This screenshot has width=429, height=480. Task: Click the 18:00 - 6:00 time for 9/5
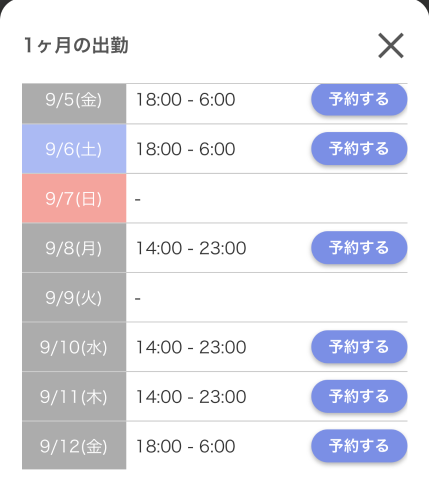[x=185, y=100]
